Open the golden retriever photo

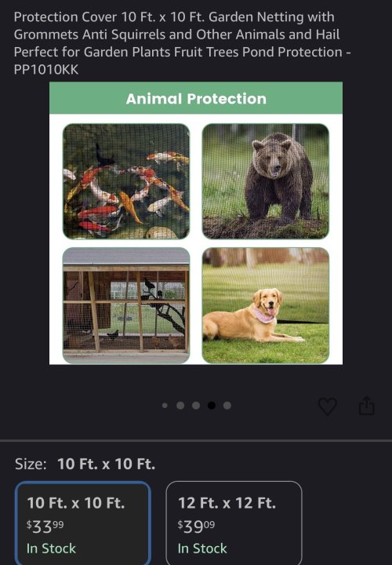(x=266, y=305)
